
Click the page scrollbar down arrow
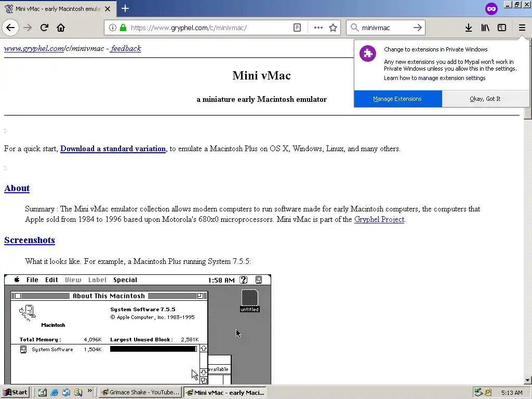pyautogui.click(x=528, y=380)
